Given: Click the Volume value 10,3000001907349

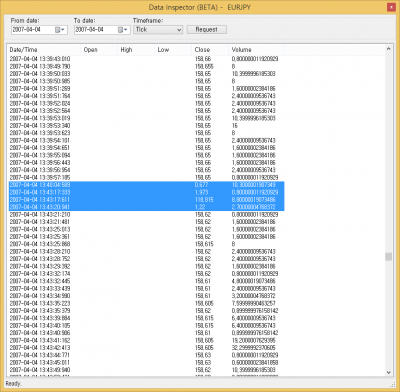Looking at the screenshot, I should click(254, 185).
